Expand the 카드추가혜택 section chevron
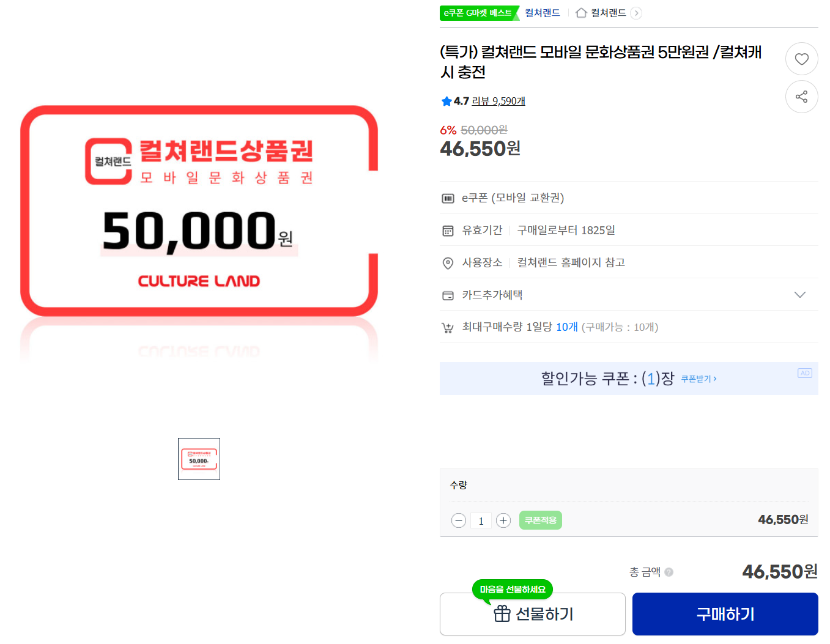The height and width of the screenshot is (644, 830). pos(800,295)
